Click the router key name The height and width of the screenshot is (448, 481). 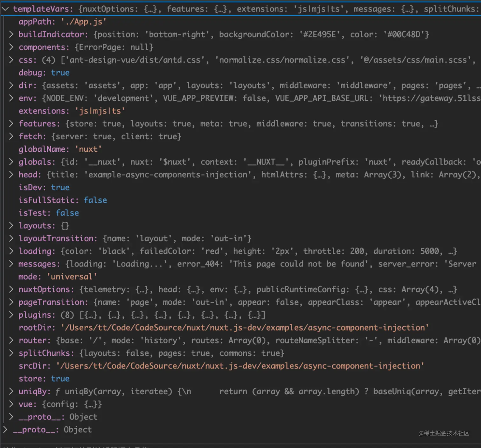point(32,340)
